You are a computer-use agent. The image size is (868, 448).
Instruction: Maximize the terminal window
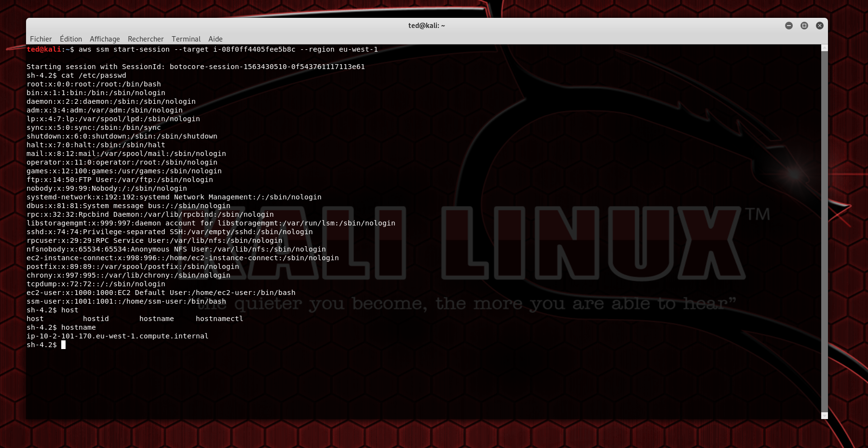coord(804,26)
